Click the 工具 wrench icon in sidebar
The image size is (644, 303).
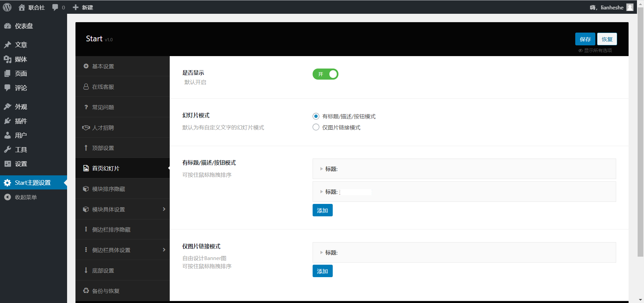pyautogui.click(x=7, y=150)
